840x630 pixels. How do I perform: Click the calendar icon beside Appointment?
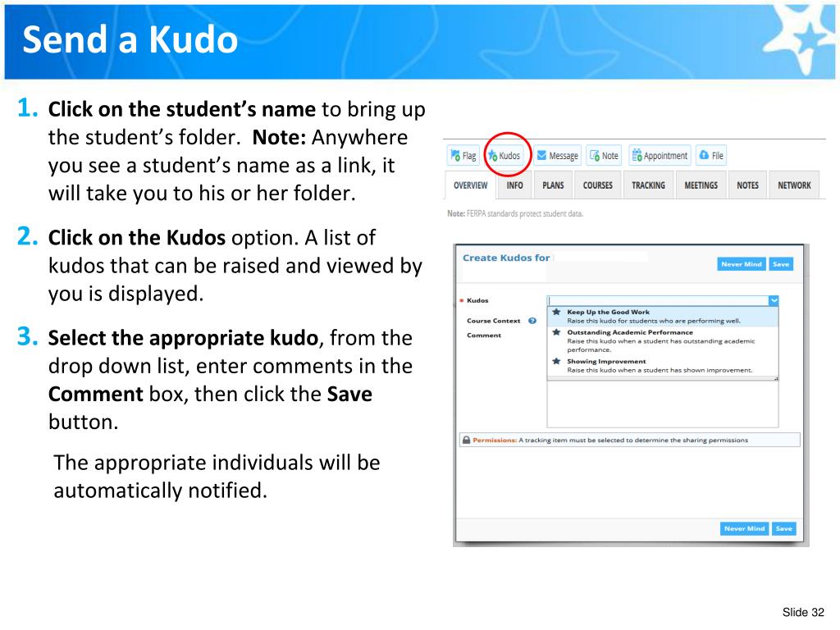pos(637,155)
